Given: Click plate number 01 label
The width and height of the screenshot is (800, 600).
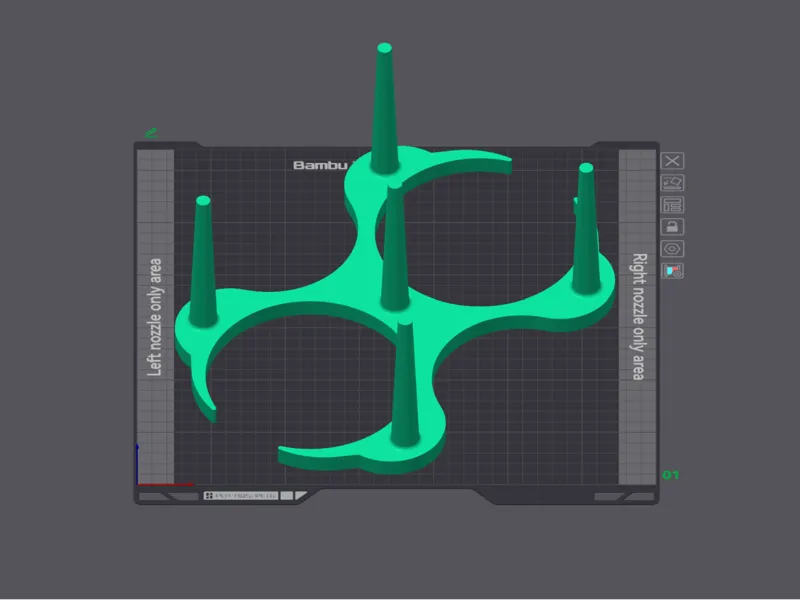Looking at the screenshot, I should (670, 475).
